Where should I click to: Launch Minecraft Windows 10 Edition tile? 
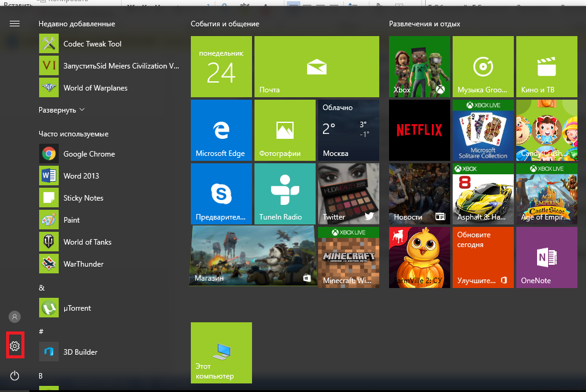point(348,257)
